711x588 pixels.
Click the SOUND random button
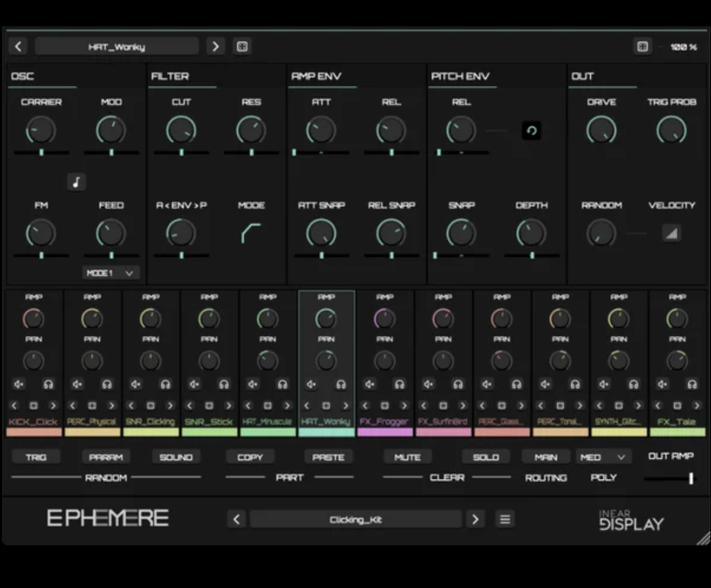[x=176, y=457]
